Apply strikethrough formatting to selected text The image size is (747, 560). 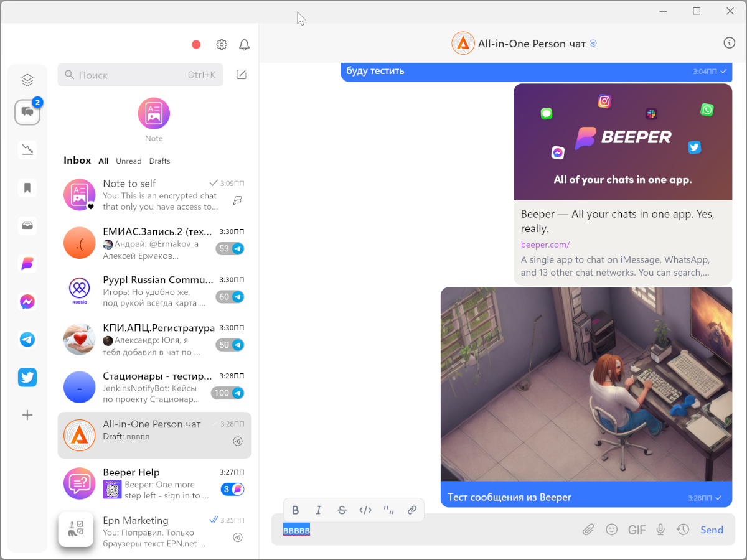tap(342, 510)
